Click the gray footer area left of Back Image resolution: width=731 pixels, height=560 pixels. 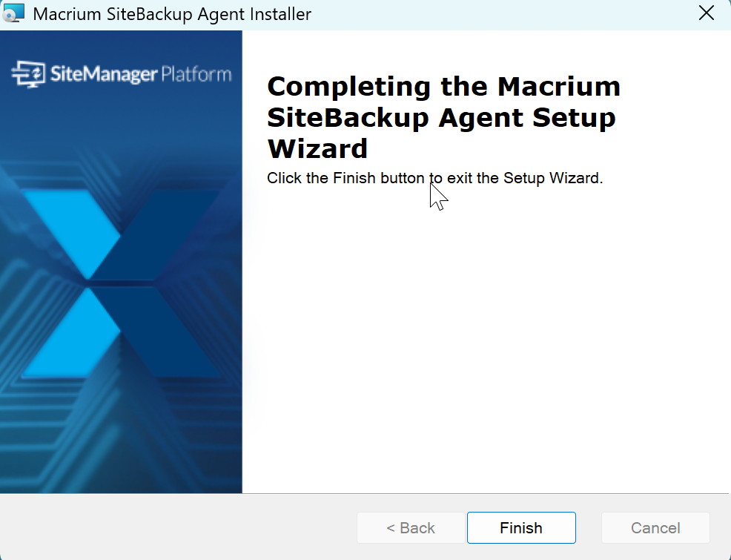click(177, 528)
